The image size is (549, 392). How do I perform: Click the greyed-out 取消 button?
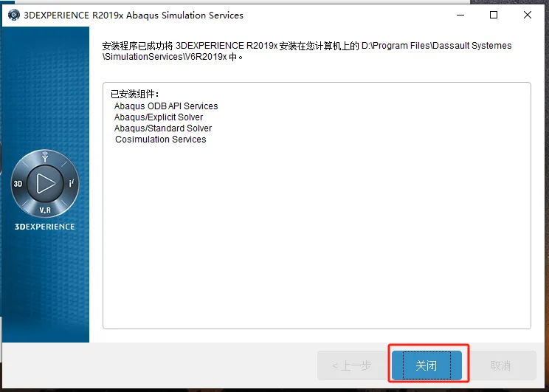coord(500,365)
